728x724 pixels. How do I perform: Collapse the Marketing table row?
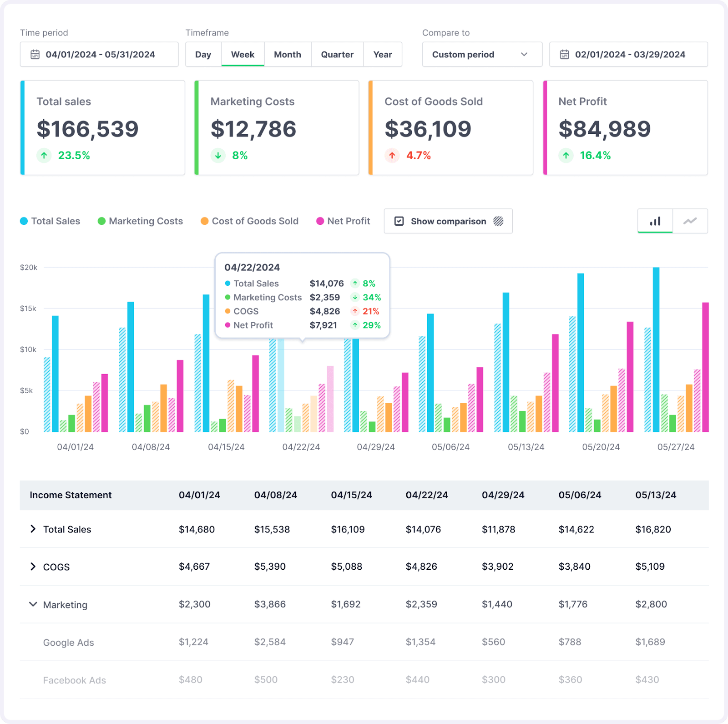point(33,604)
